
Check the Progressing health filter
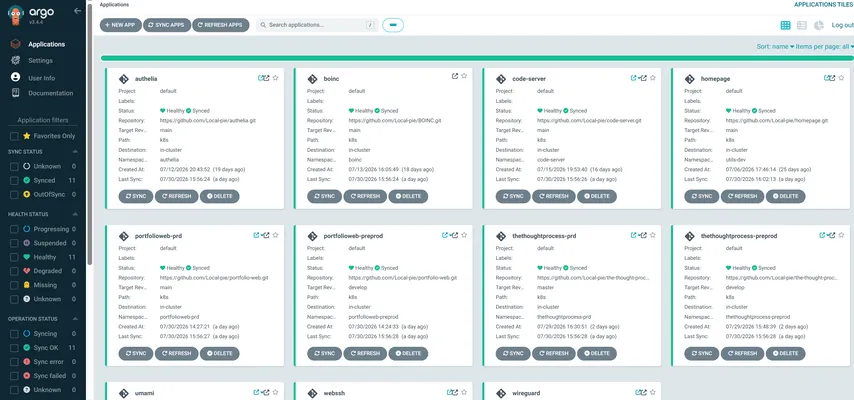(14, 229)
